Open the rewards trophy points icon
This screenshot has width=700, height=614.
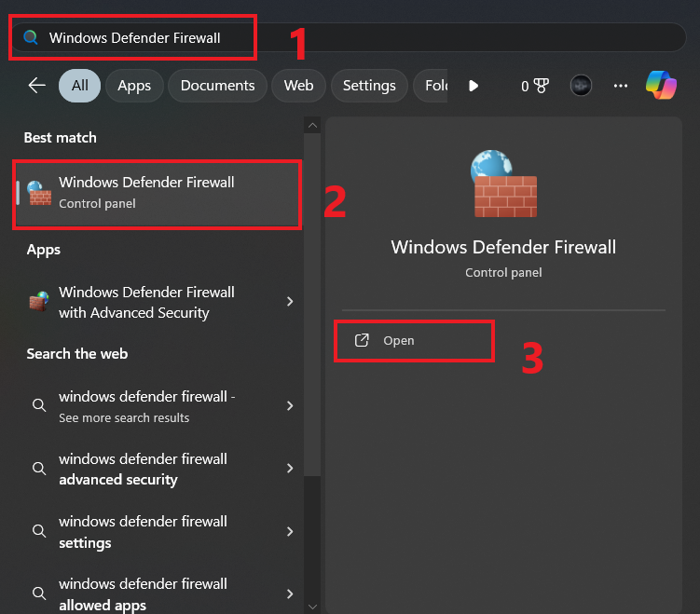535,86
